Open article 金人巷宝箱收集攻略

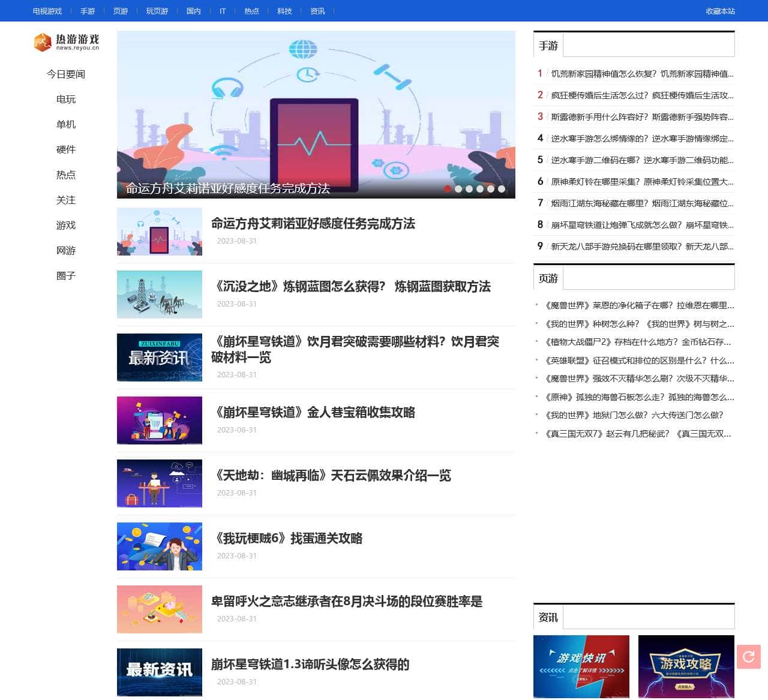pos(313,413)
